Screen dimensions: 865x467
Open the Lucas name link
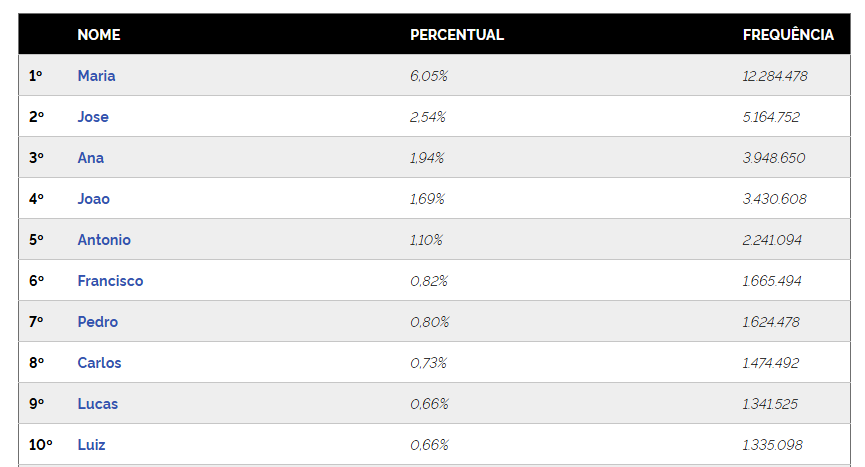tap(97, 404)
